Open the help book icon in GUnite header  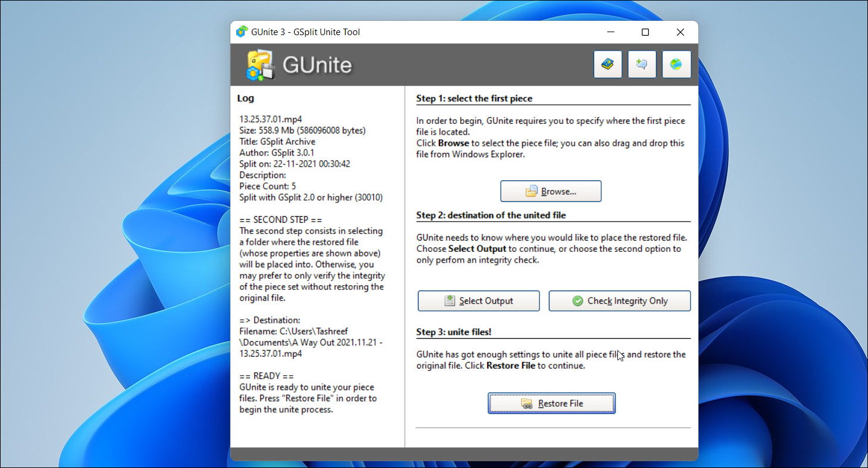[608, 64]
